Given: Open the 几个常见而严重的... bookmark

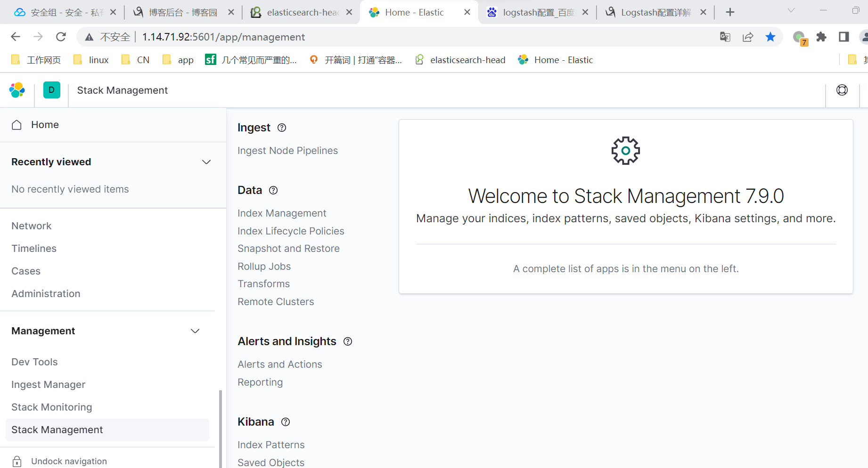Looking at the screenshot, I should pyautogui.click(x=251, y=60).
